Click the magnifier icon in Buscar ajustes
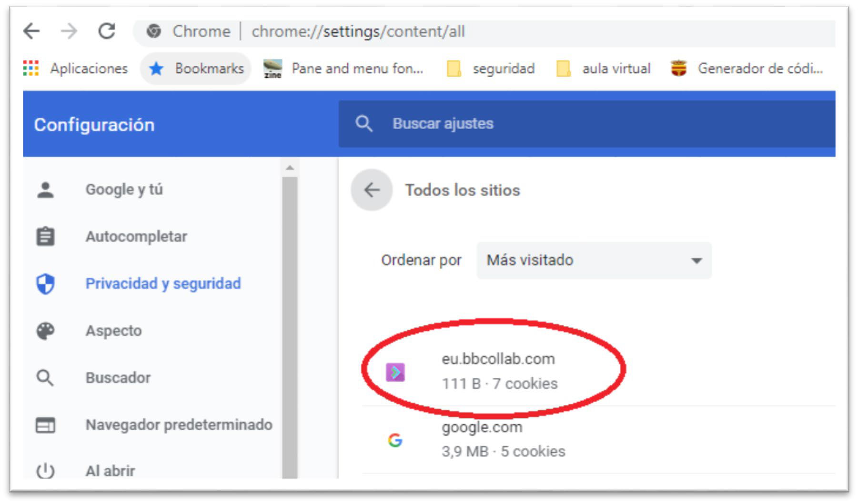The width and height of the screenshot is (858, 504). [364, 124]
